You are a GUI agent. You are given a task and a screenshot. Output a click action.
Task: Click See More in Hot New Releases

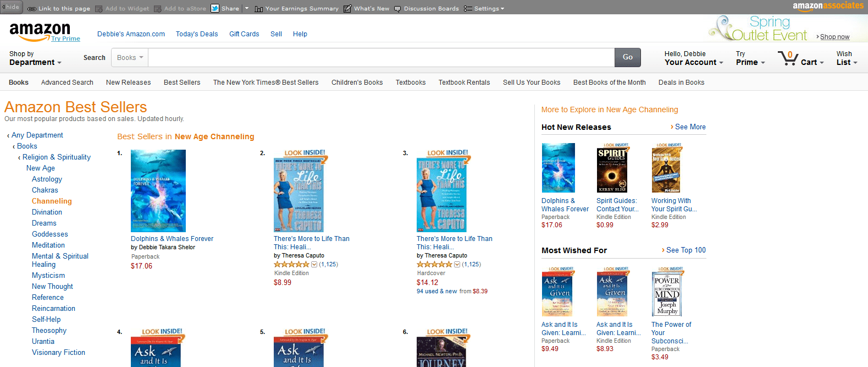690,127
